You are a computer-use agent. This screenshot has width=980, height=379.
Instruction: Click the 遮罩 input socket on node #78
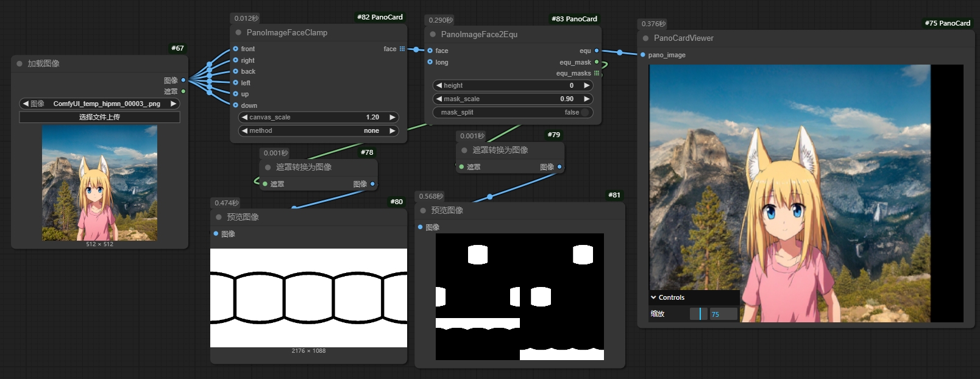point(265,183)
